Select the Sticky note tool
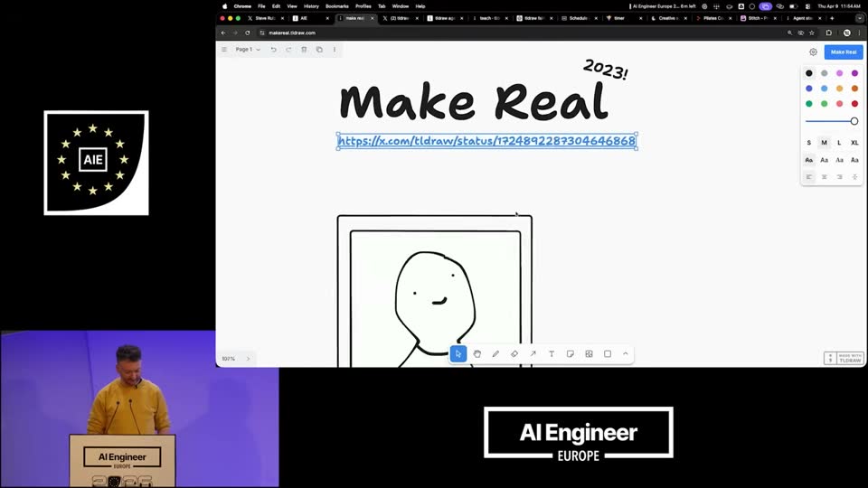868x488 pixels. [x=571, y=354]
